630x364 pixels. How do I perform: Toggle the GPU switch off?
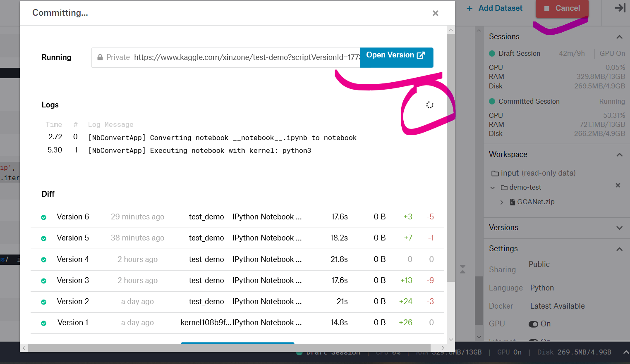533,324
